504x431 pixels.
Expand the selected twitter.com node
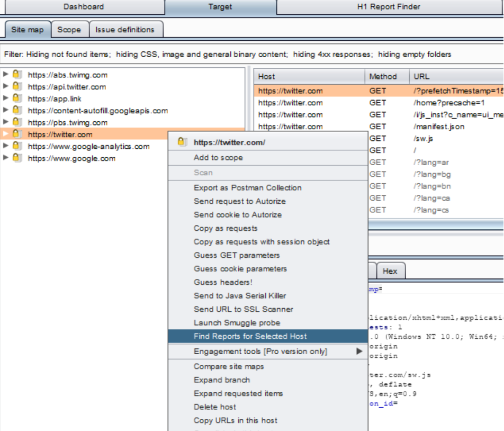(5, 134)
